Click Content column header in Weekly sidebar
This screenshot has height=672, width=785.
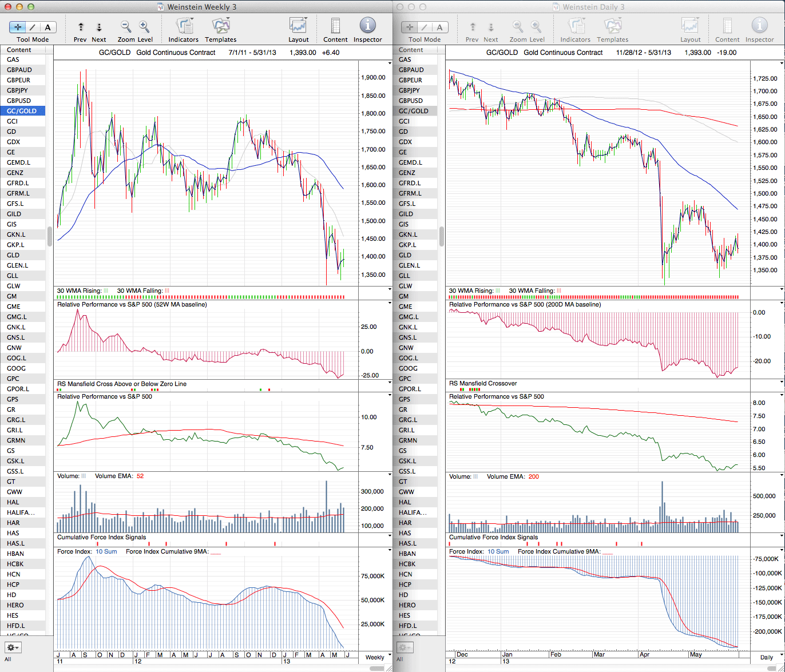point(19,50)
